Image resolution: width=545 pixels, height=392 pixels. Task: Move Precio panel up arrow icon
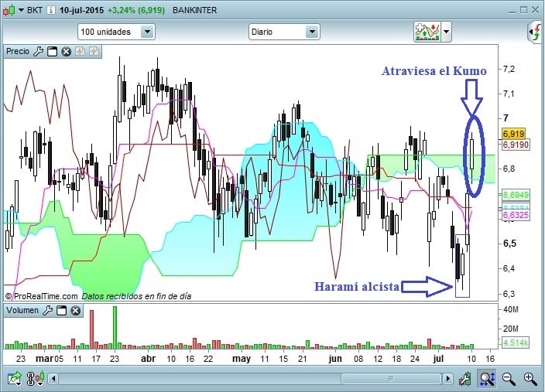click(x=94, y=51)
